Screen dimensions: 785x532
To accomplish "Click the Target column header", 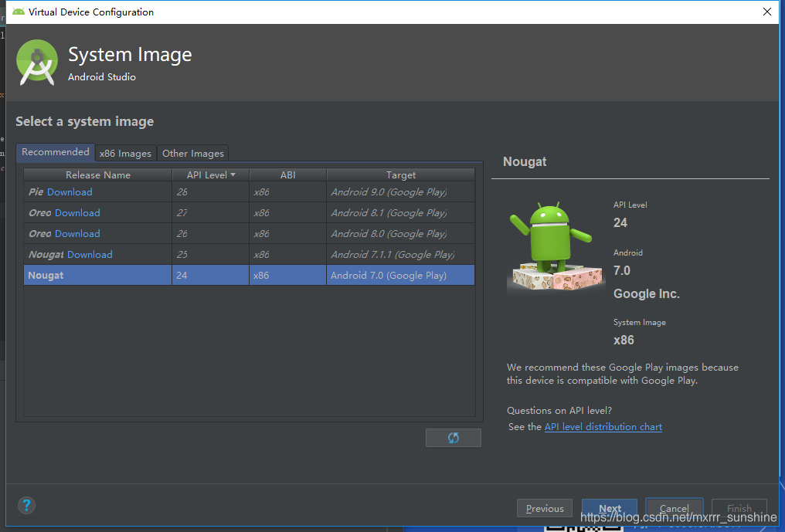I will 400,175.
